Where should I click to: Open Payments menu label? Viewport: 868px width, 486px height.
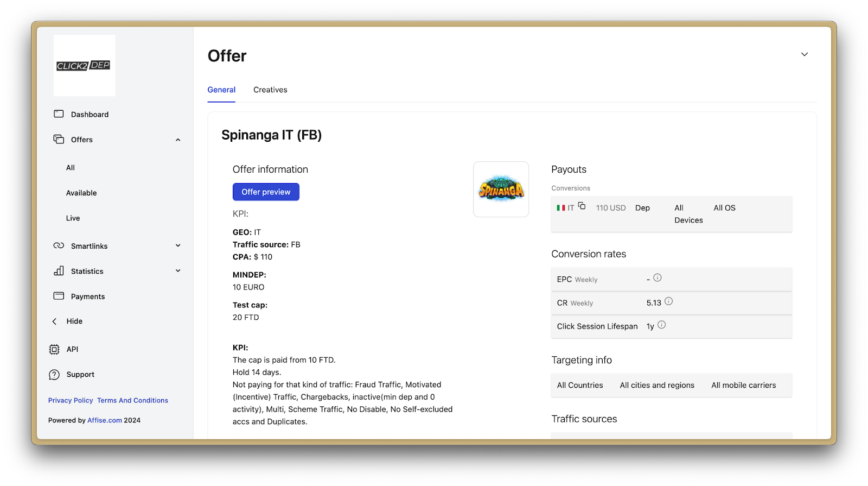coord(88,296)
